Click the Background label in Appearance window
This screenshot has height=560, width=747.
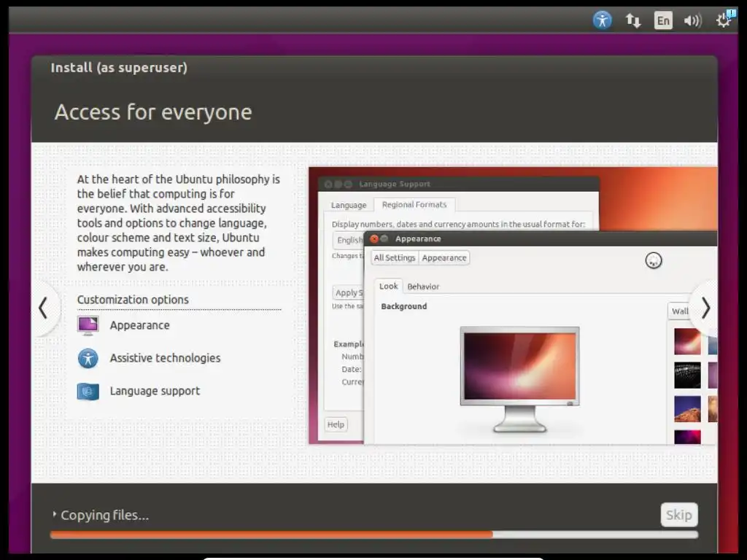[404, 306]
